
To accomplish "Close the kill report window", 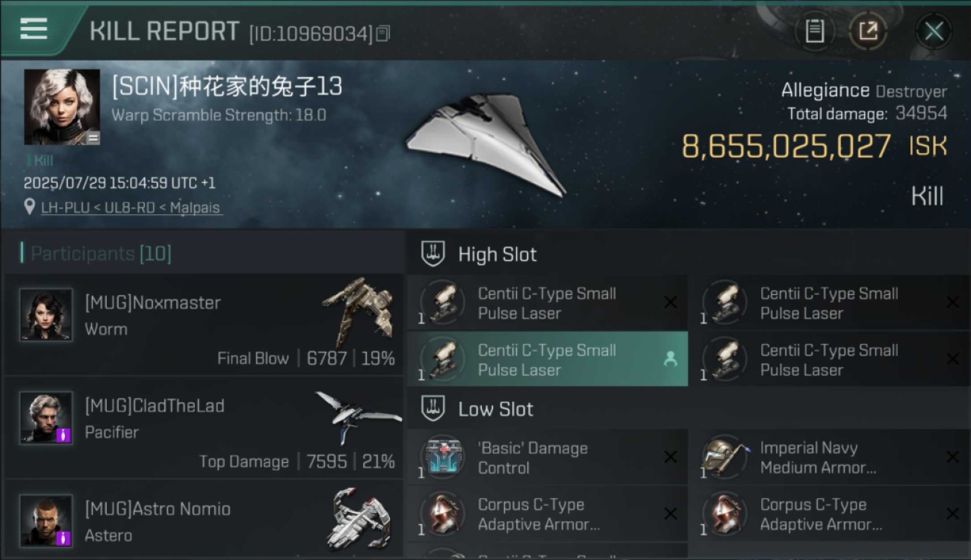I will (x=934, y=31).
